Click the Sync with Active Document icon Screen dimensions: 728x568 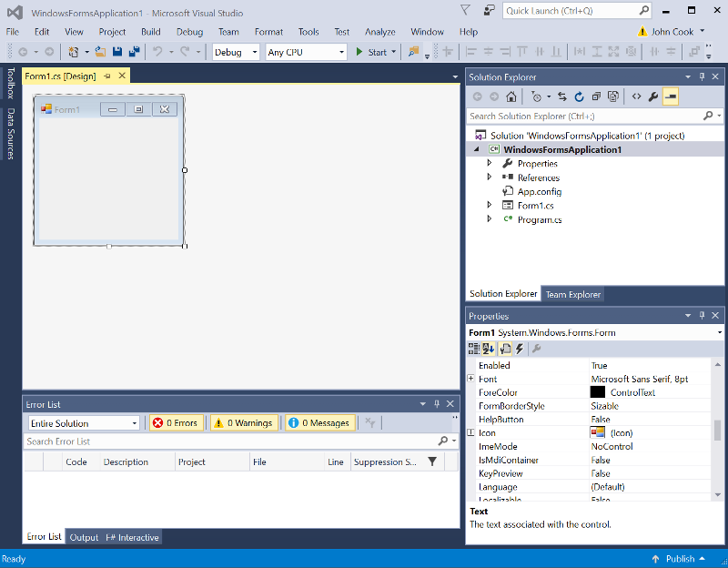pyautogui.click(x=562, y=96)
